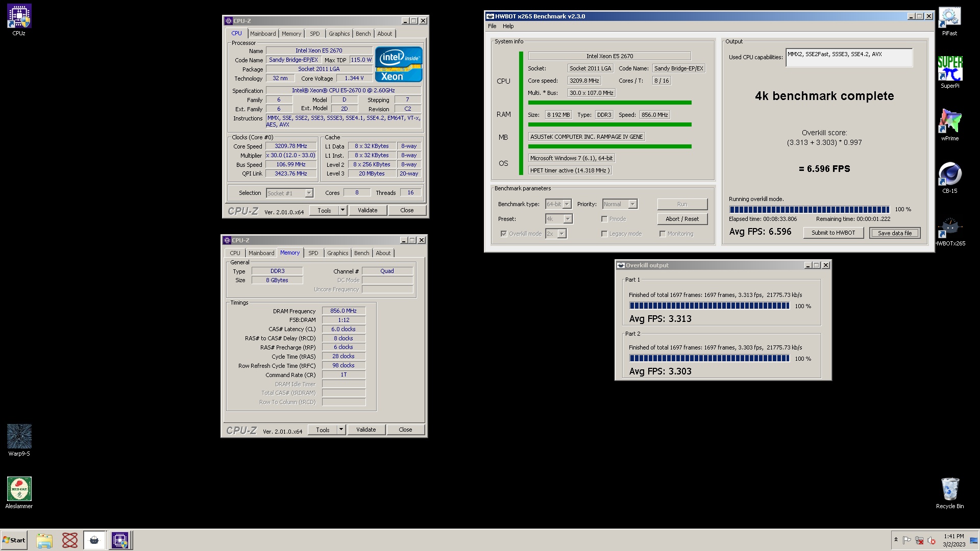The height and width of the screenshot is (551, 980).
Task: Click the top CPU-Z window title icon
Action: [x=228, y=21]
